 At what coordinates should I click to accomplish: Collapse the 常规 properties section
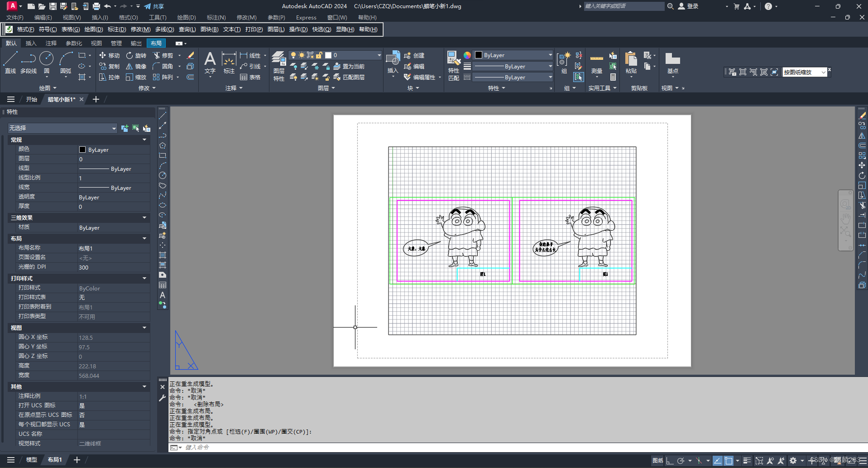coord(144,140)
